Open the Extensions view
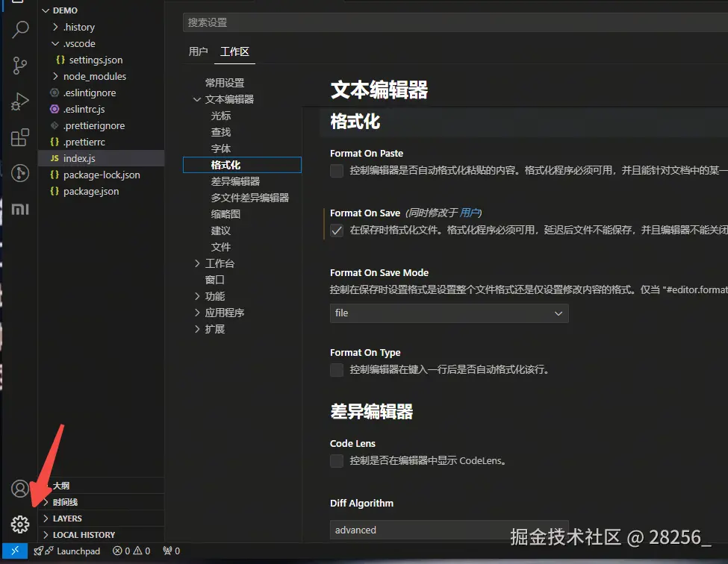The image size is (728, 564). [x=20, y=137]
